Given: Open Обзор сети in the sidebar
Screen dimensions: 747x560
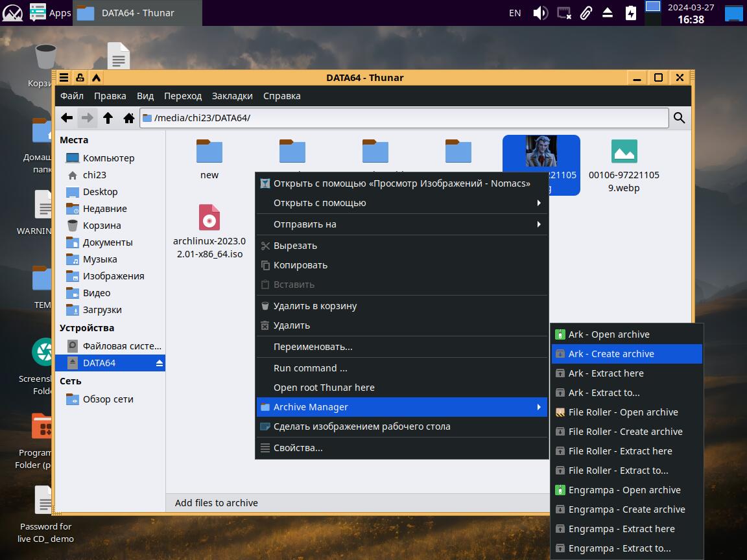Looking at the screenshot, I should point(110,399).
